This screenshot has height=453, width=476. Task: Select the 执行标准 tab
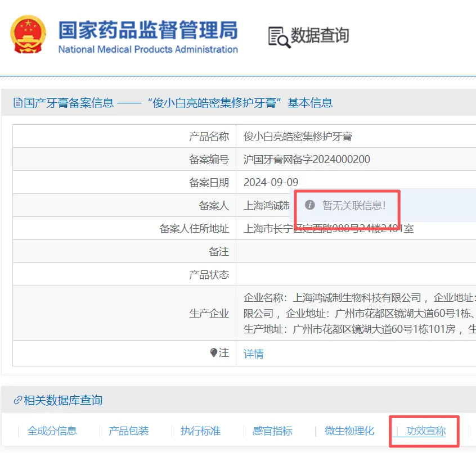click(x=201, y=431)
